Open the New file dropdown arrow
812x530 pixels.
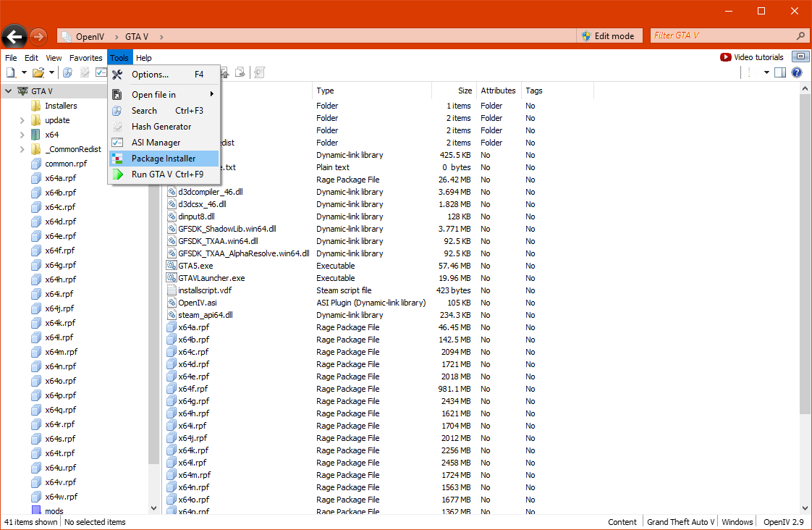click(24, 72)
